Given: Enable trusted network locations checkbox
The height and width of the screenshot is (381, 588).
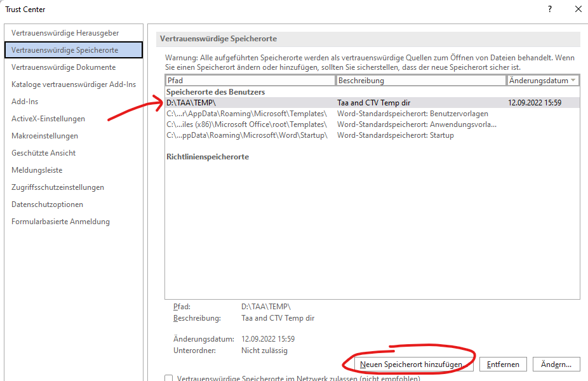Looking at the screenshot, I should coord(169,378).
